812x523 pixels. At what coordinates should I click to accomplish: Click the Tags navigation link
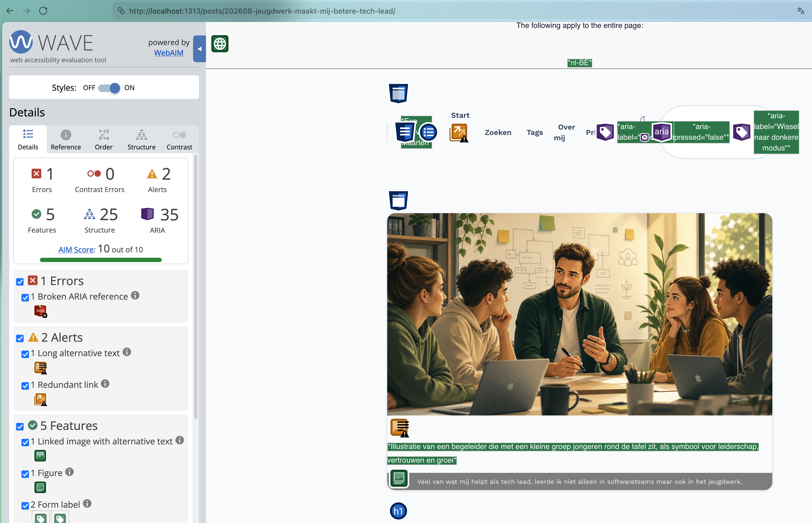pos(535,132)
